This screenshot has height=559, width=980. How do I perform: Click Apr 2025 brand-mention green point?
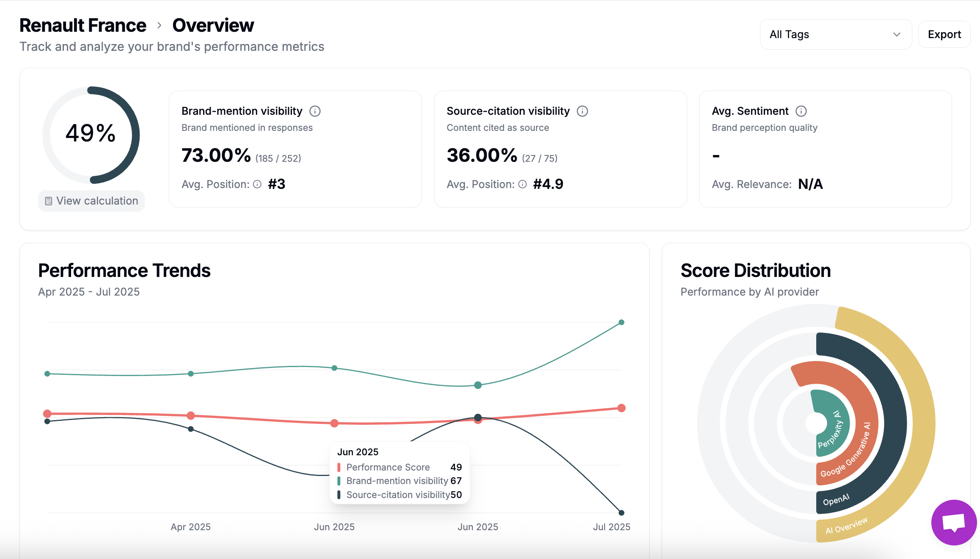tap(191, 374)
